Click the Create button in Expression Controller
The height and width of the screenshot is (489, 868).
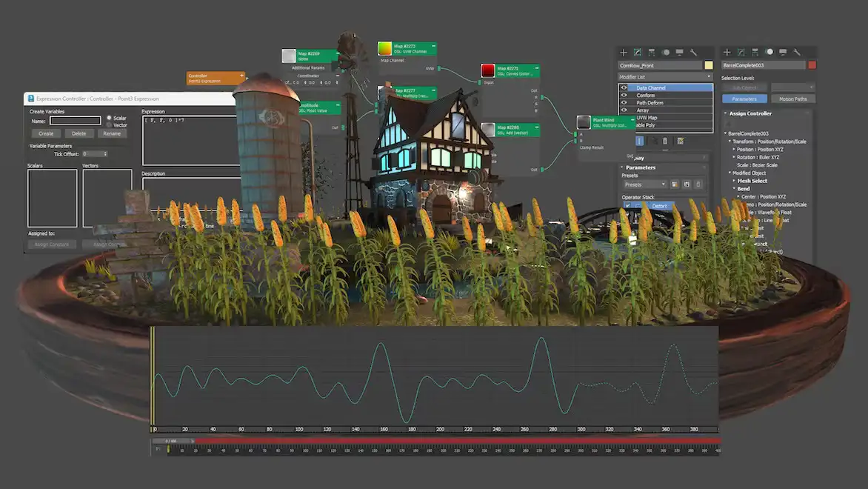click(46, 133)
